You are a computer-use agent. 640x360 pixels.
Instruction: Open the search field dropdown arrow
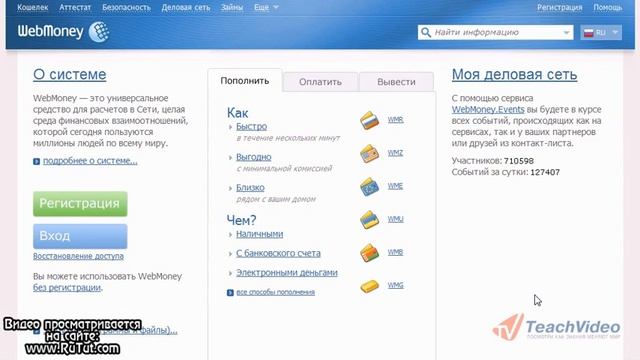(x=566, y=33)
